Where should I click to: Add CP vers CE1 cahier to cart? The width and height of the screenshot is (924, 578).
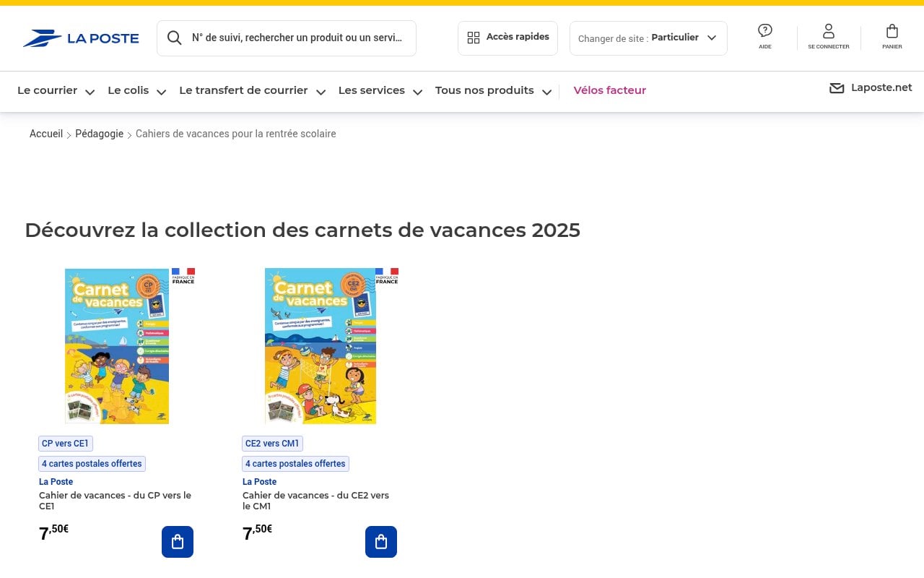point(178,542)
